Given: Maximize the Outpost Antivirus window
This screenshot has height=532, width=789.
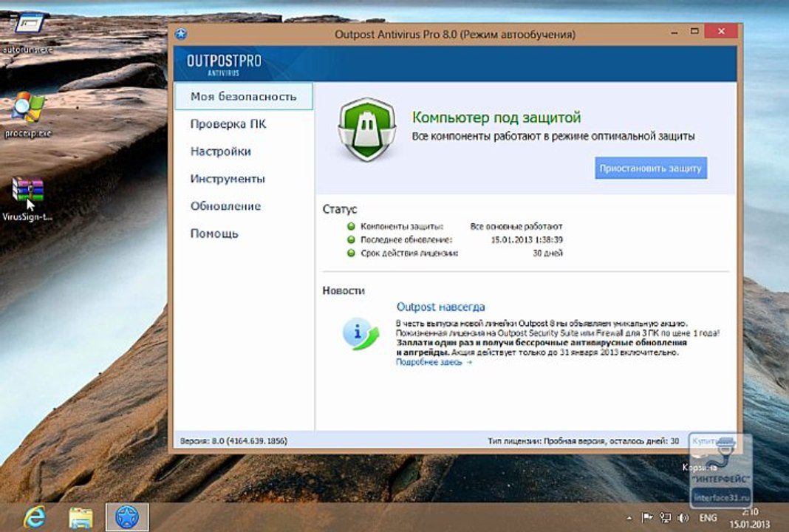Looking at the screenshot, I should [x=694, y=32].
